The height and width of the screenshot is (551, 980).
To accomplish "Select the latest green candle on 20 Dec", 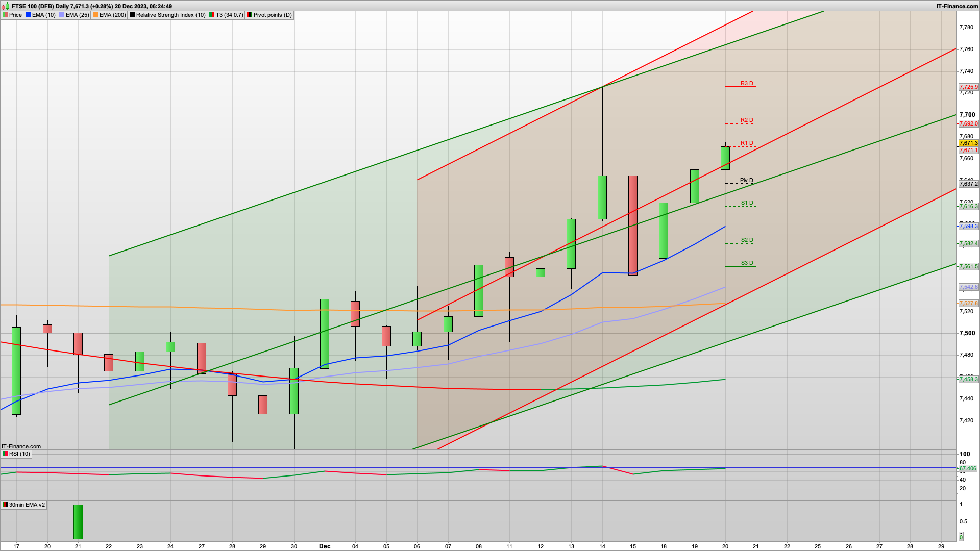I will [725, 158].
